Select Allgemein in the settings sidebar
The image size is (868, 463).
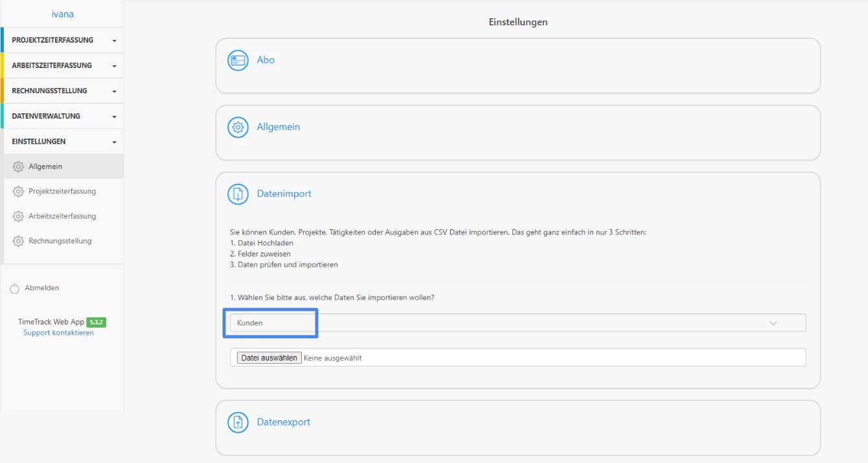(x=45, y=166)
